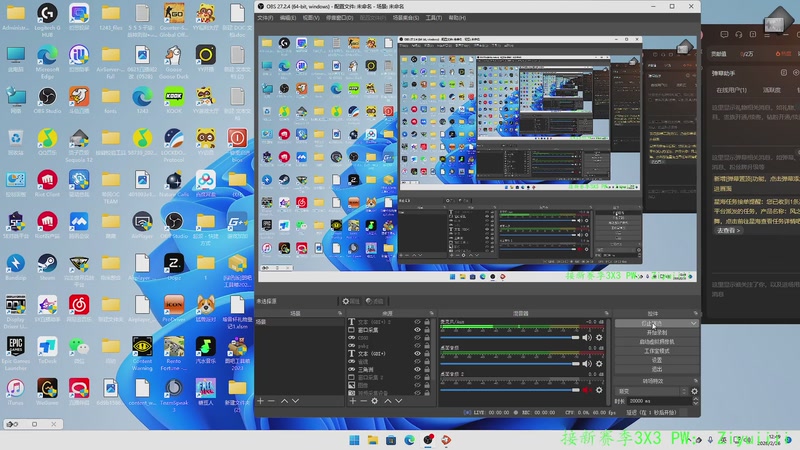Screen dimensions: 800x450
Task: Open Goose Goose Duck desktop shortcut
Action: tap(174, 61)
